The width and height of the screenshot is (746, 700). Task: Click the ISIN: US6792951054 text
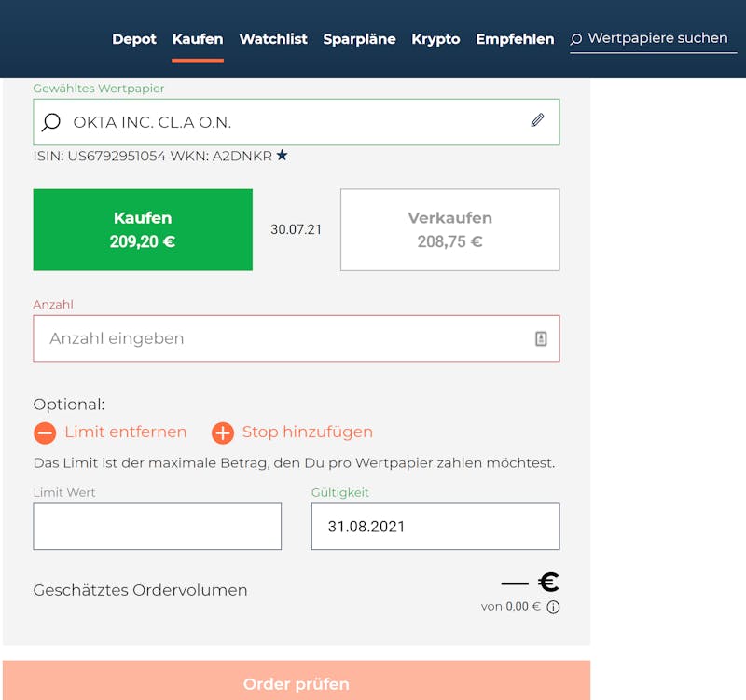100,156
